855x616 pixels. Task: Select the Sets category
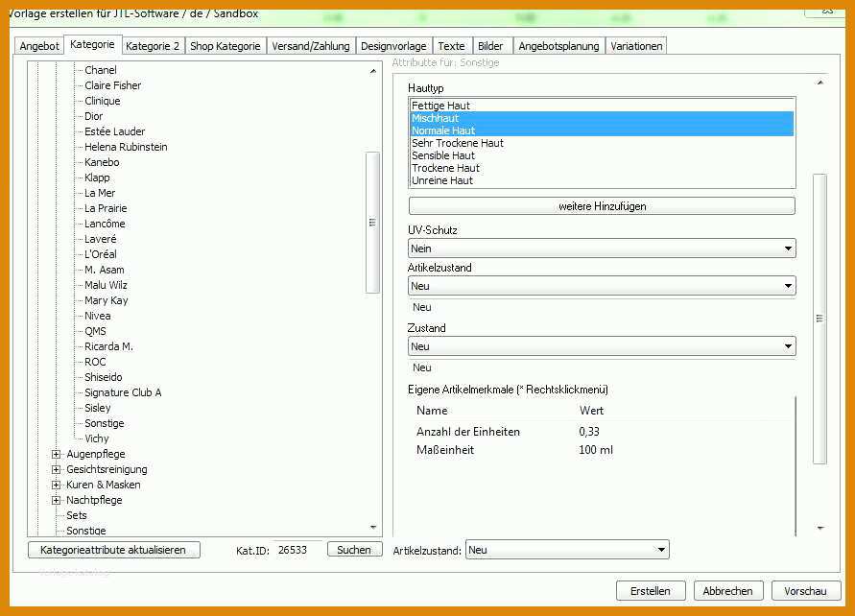tap(77, 515)
